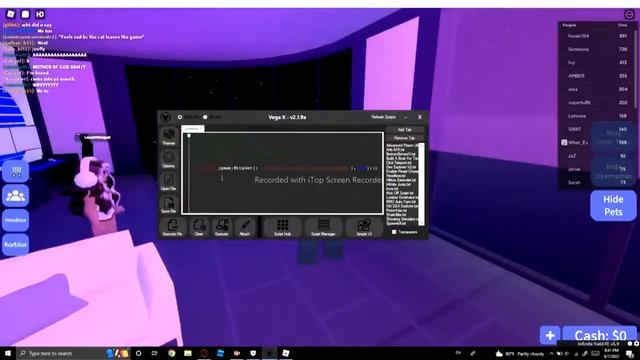Select the first radio option in Vega X title bar

pos(180,117)
